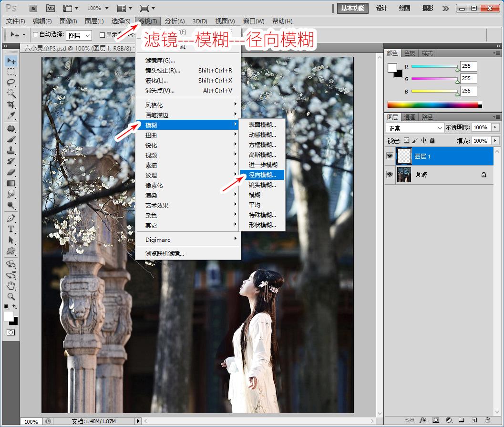
Task: Click the R channel slider
Action: coord(434,66)
